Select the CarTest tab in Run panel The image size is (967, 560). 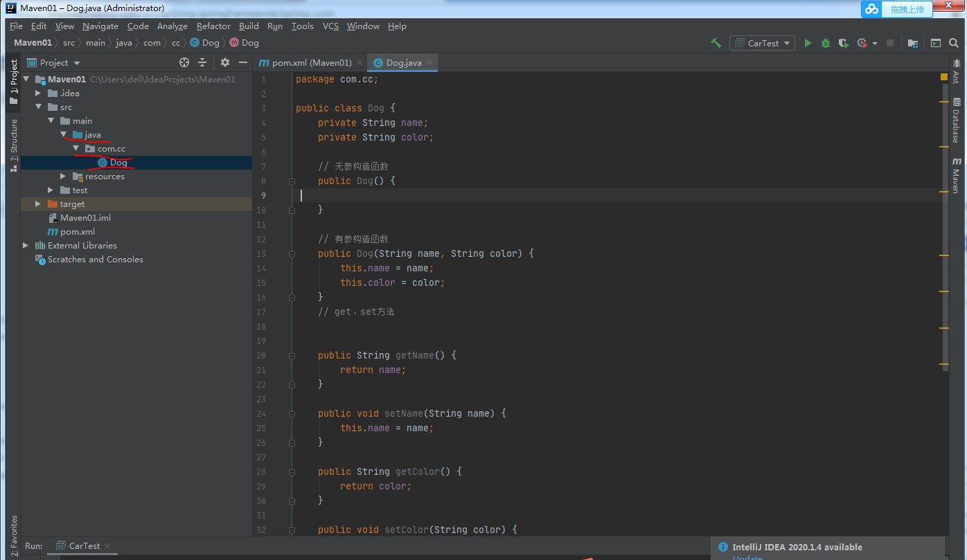(84, 546)
